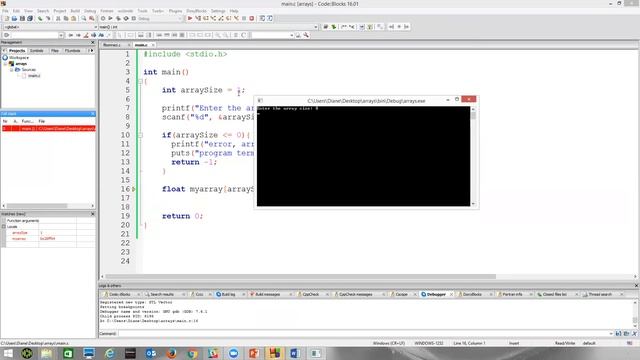Launch Word from taskbar

click(295, 353)
